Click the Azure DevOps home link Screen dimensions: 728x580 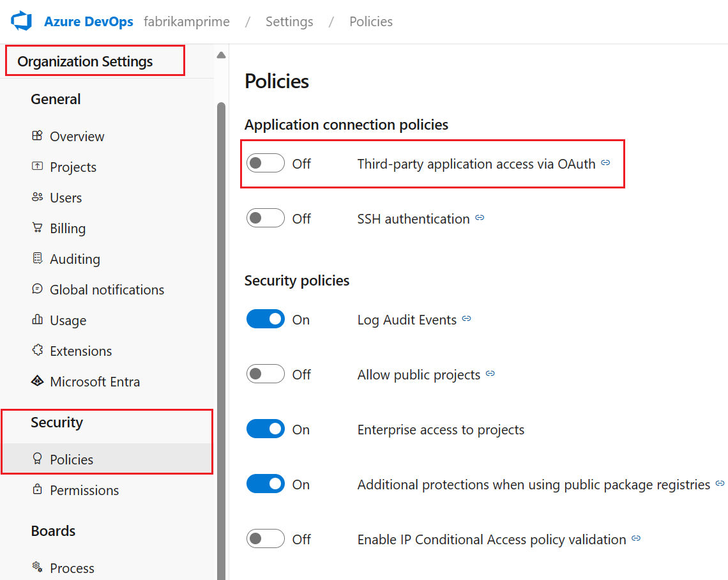pos(88,21)
